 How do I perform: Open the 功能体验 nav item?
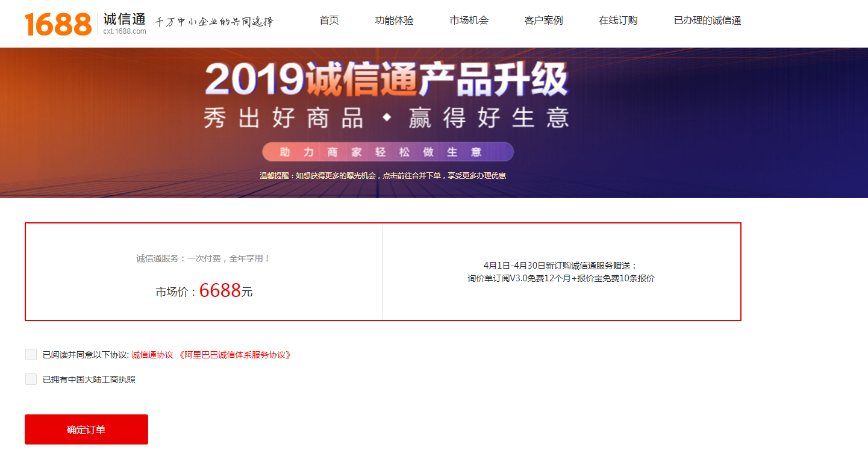tap(394, 20)
